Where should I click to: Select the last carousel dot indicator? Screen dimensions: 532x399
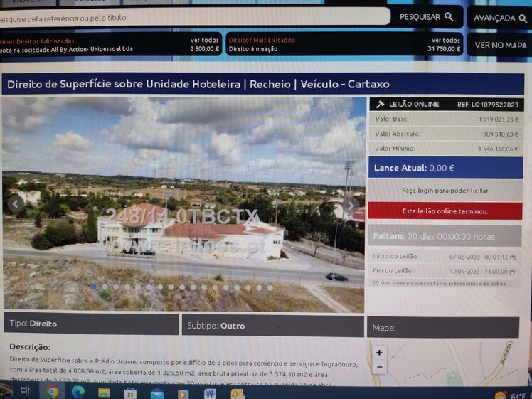point(270,288)
